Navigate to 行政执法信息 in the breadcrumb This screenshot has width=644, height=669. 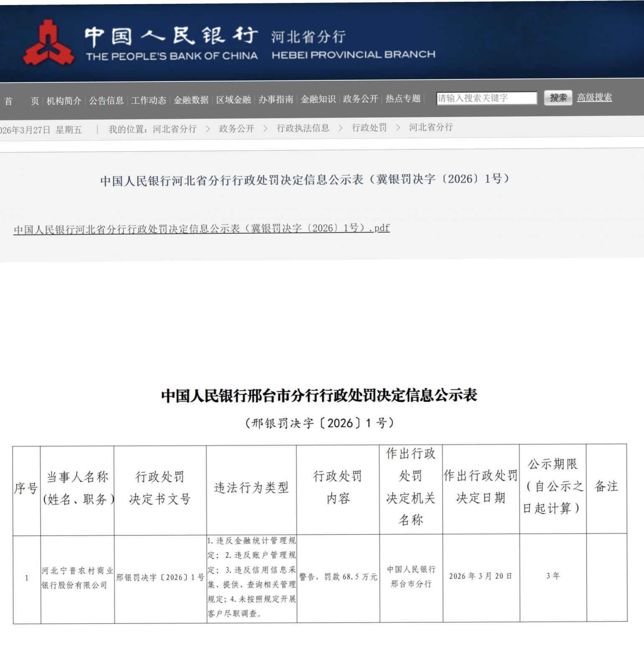pos(303,128)
